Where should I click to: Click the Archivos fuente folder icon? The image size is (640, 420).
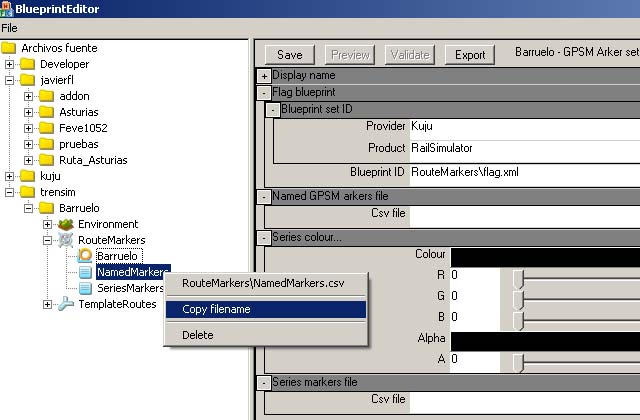pos(9,48)
